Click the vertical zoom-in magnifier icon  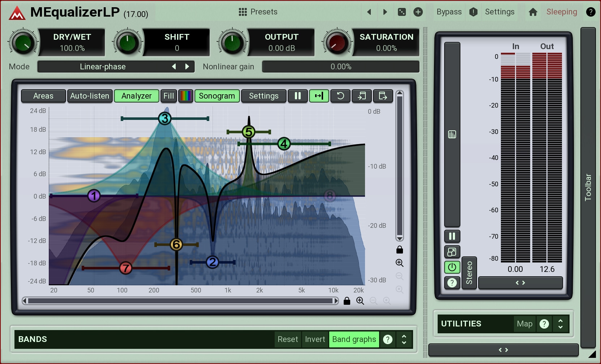(399, 263)
